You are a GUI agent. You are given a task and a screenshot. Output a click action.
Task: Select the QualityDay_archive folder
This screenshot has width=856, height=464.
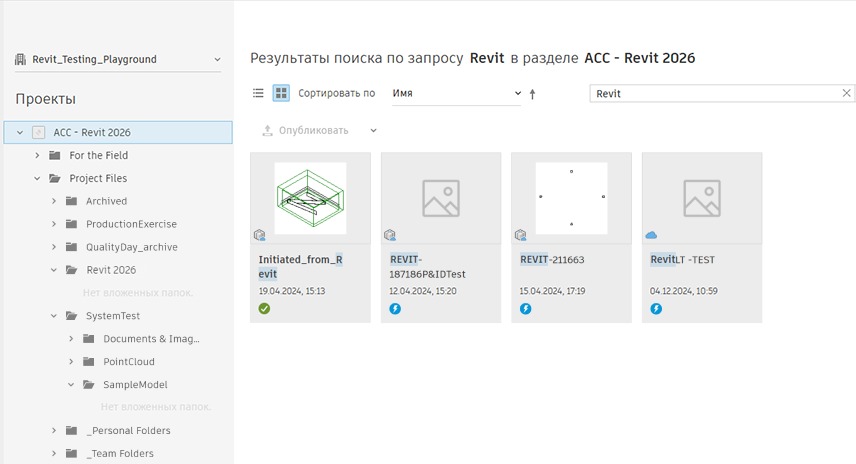click(131, 247)
